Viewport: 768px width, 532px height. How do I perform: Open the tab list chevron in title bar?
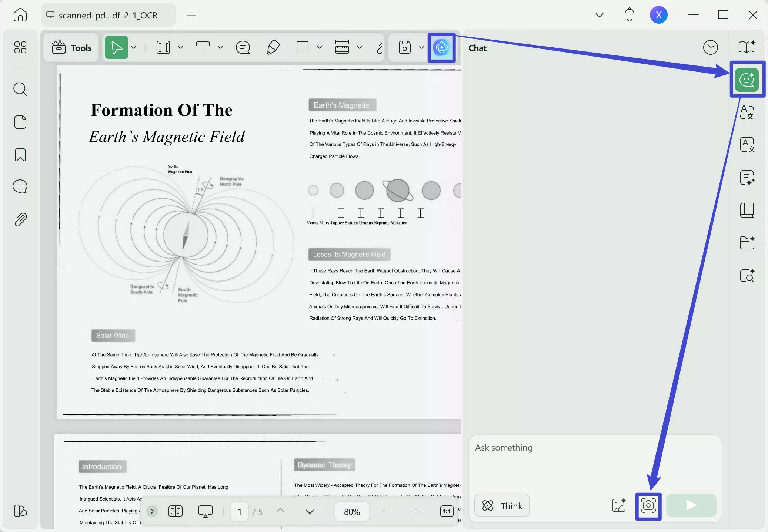(x=599, y=15)
